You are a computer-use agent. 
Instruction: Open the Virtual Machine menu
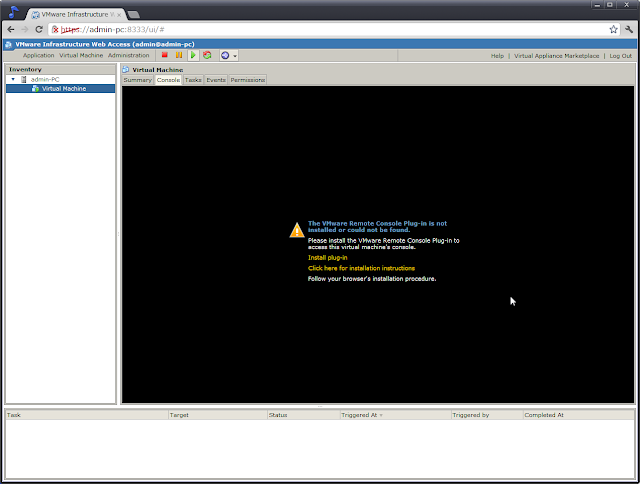click(81, 56)
